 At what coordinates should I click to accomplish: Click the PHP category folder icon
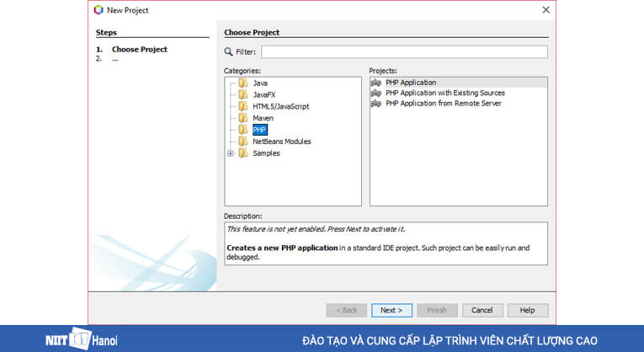coord(243,130)
